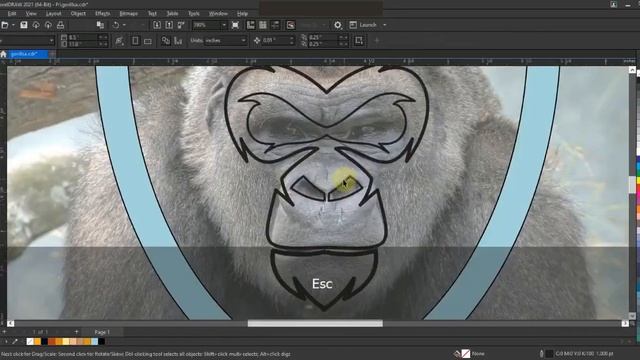Click the Export icon
Screen dimensions: 640x360
tap(169, 25)
